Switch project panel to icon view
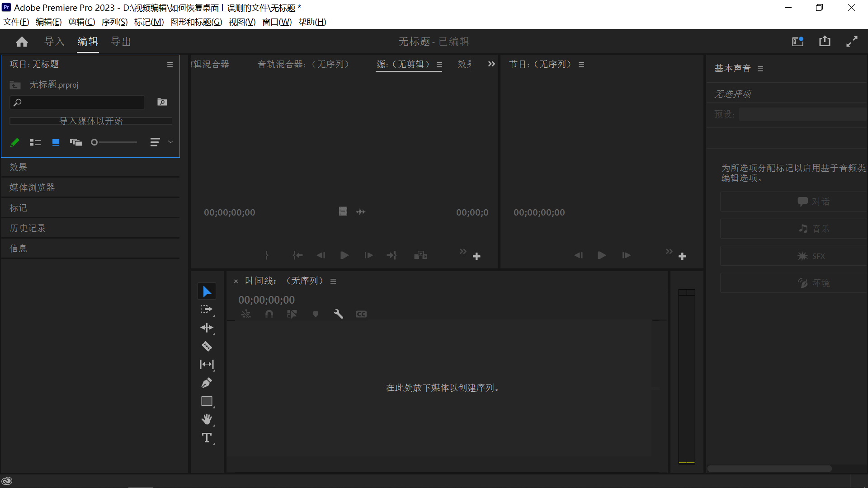The width and height of the screenshot is (868, 488). [56, 142]
